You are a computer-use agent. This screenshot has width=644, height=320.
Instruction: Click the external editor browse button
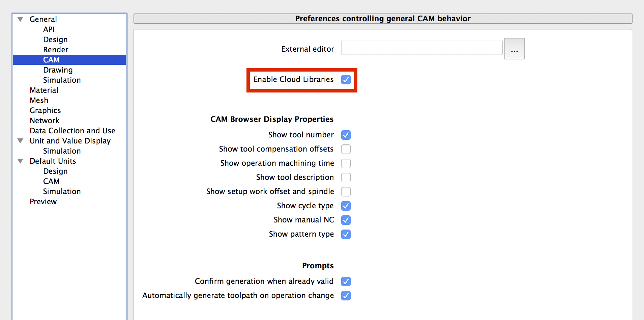pyautogui.click(x=514, y=49)
